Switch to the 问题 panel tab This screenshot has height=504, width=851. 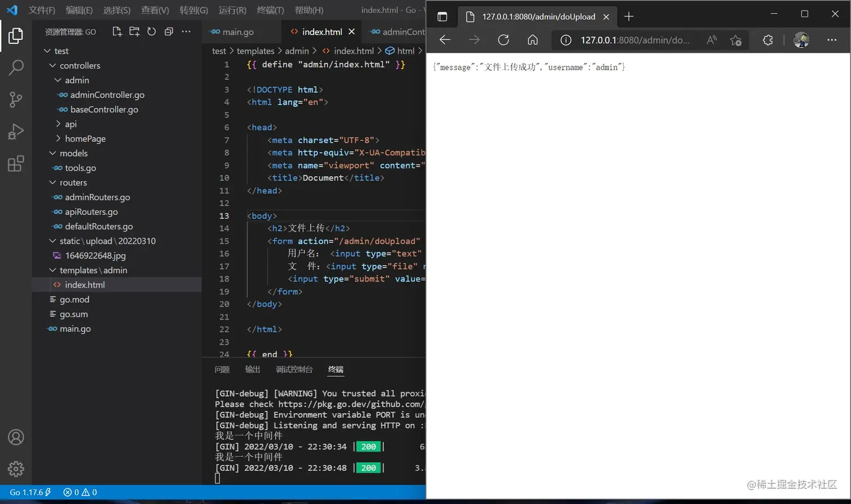pos(222,370)
